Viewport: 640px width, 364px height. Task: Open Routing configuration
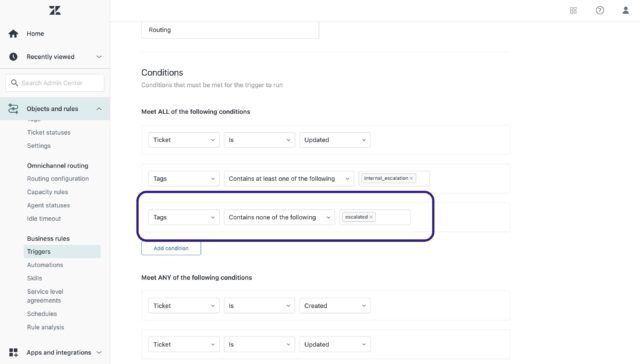point(58,179)
